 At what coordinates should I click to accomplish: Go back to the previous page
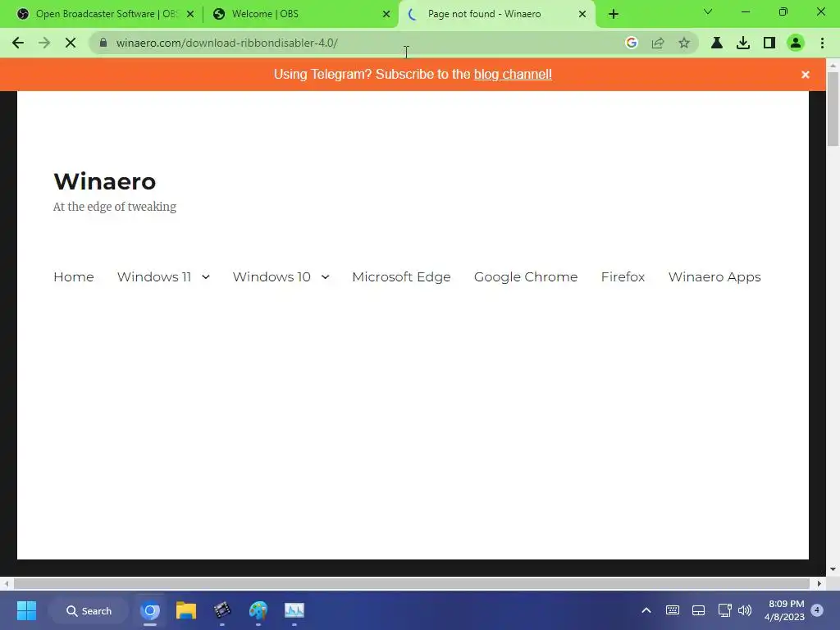point(18,43)
